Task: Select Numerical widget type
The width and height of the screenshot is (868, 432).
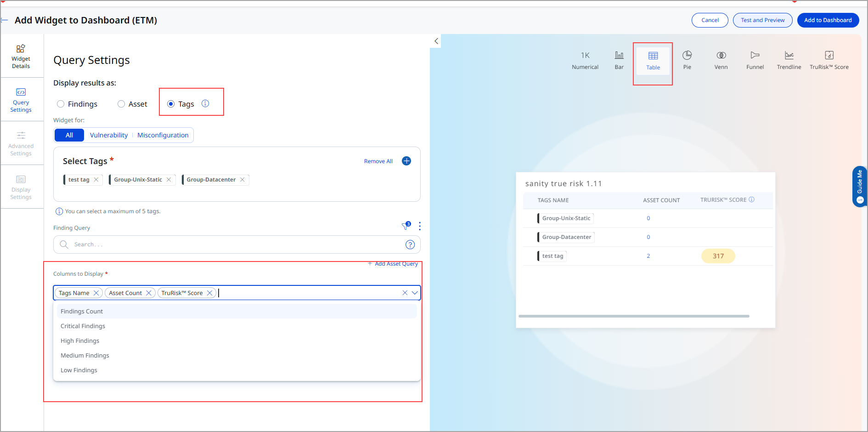Action: (585, 60)
